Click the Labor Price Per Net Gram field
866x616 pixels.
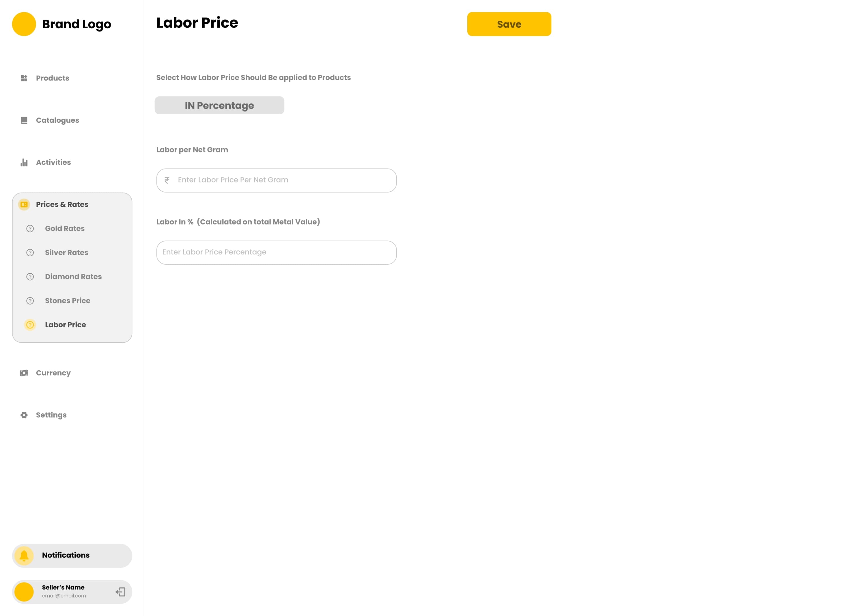pos(276,180)
